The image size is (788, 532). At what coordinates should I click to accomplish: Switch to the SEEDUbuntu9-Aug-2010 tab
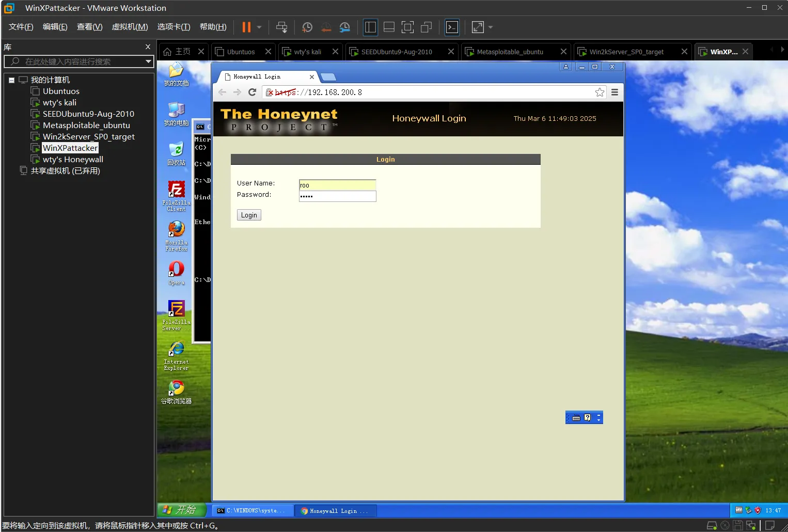click(397, 52)
